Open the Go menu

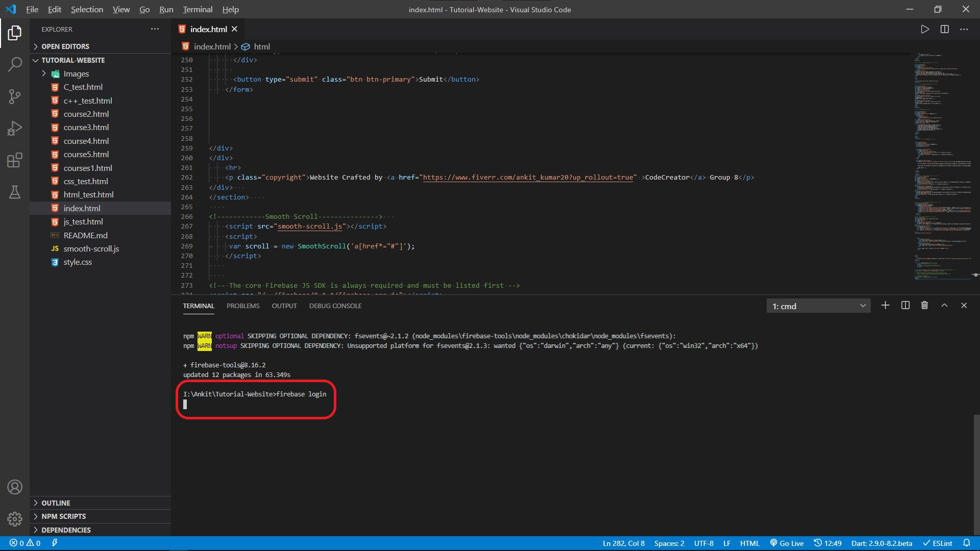click(x=144, y=9)
